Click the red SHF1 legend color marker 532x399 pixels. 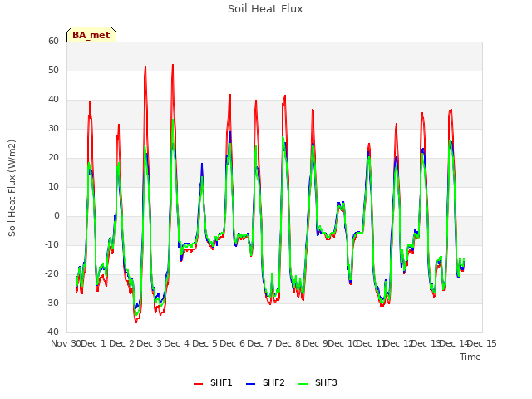[198, 384]
